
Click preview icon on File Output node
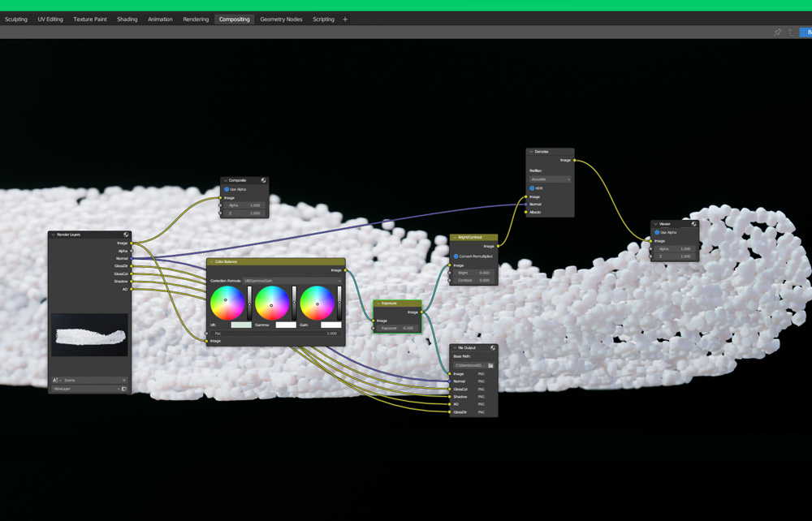[492, 347]
